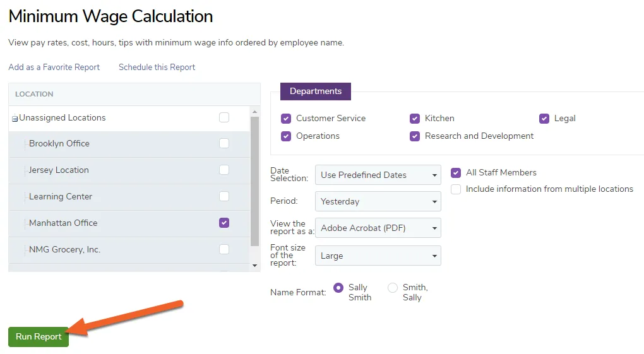Click the Minimum Wage Calculation heading
This screenshot has height=354, width=644.
point(110,16)
